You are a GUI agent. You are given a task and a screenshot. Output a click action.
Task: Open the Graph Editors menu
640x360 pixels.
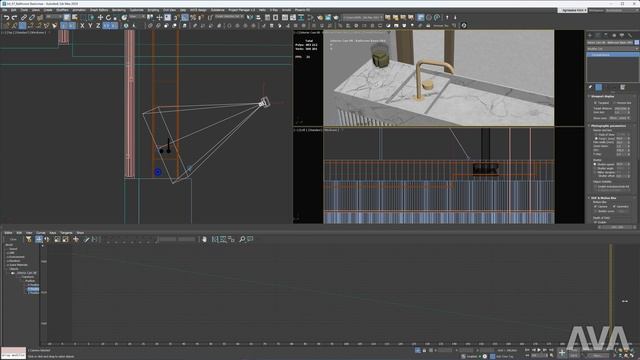click(99, 10)
